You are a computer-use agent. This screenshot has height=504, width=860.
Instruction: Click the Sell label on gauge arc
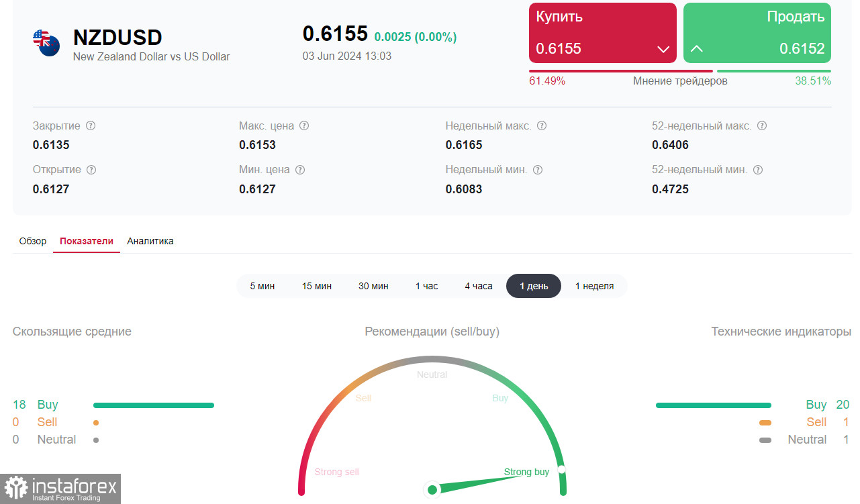pyautogui.click(x=363, y=398)
